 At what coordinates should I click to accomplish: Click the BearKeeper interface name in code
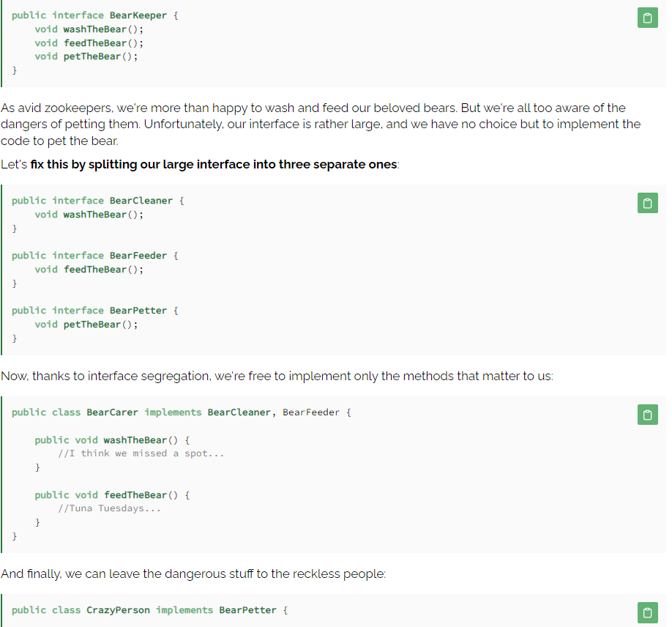[138, 15]
